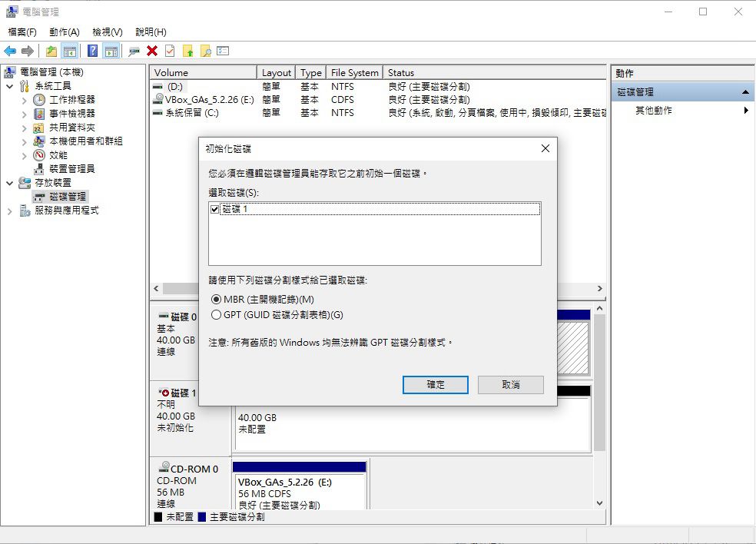Click the checklist view toolbar icon
Viewport: 756px width, 544px height.
click(223, 51)
